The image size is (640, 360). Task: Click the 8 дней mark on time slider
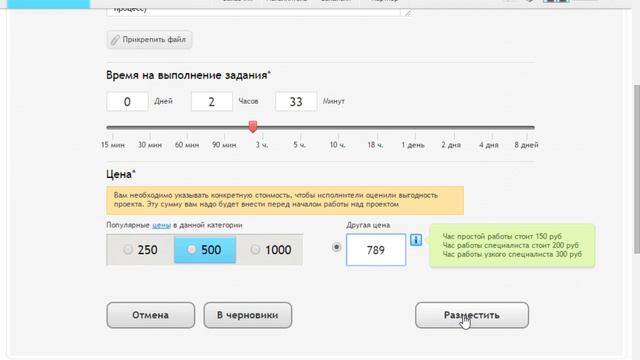(526, 145)
